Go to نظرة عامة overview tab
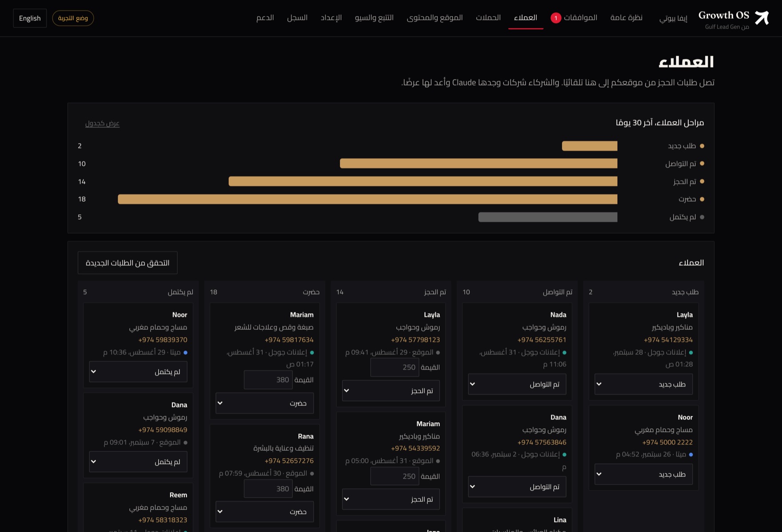This screenshot has width=782, height=532. pyautogui.click(x=626, y=18)
